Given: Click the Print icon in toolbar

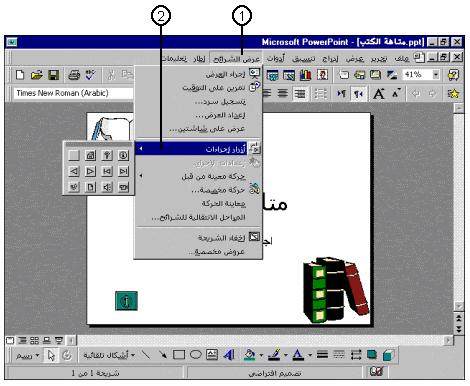Looking at the screenshot, I should click(x=74, y=75).
